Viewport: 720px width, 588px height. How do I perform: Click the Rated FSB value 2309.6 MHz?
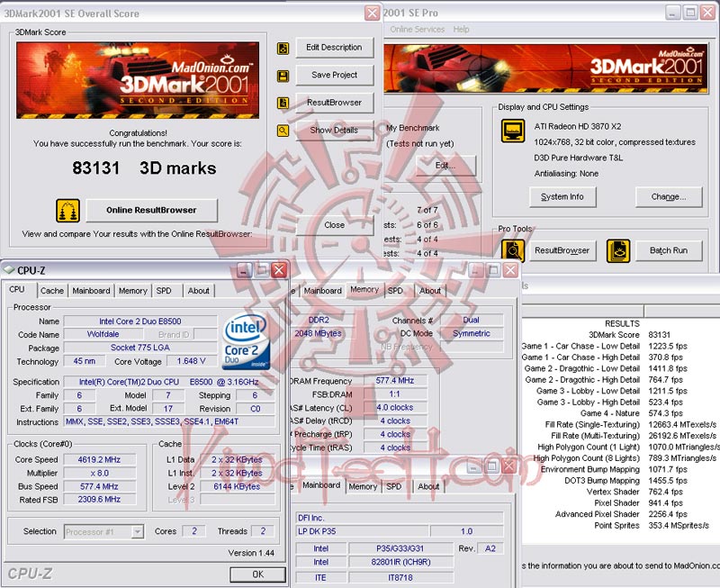(x=99, y=500)
